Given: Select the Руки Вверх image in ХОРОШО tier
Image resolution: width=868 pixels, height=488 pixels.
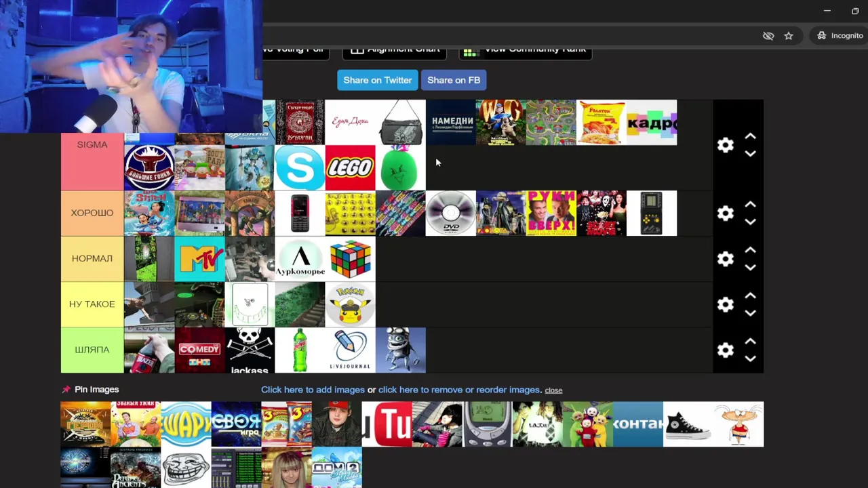Looking at the screenshot, I should [x=551, y=213].
